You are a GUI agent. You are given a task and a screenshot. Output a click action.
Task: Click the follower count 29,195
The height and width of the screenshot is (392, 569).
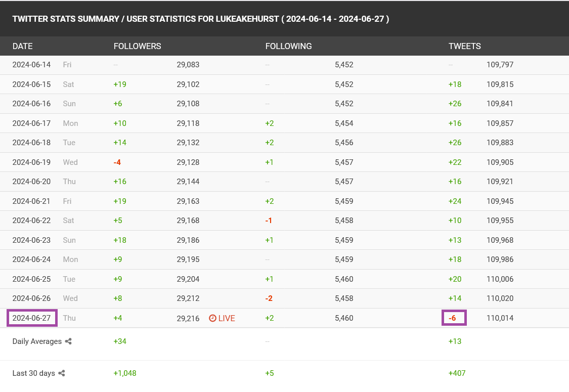pyautogui.click(x=188, y=259)
